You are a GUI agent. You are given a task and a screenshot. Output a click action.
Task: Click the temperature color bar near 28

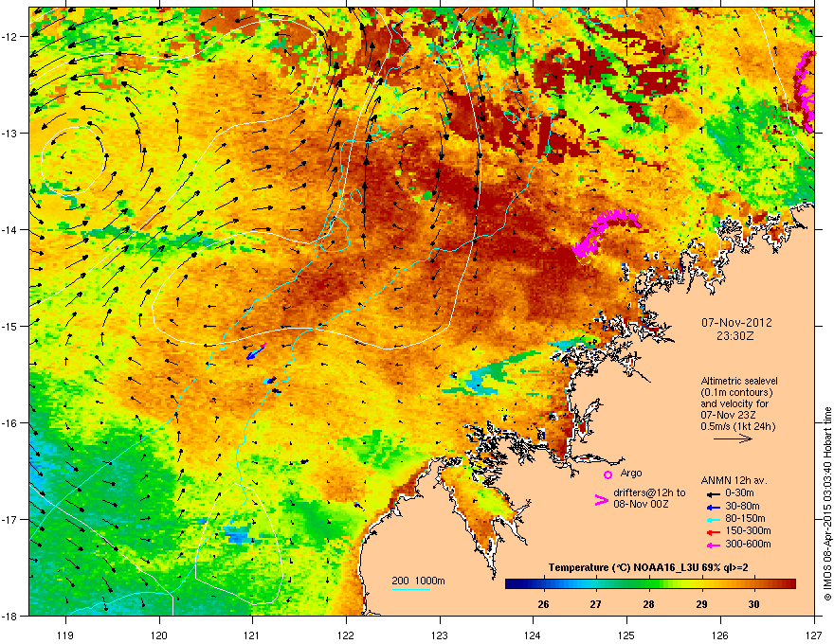pyautogui.click(x=648, y=584)
